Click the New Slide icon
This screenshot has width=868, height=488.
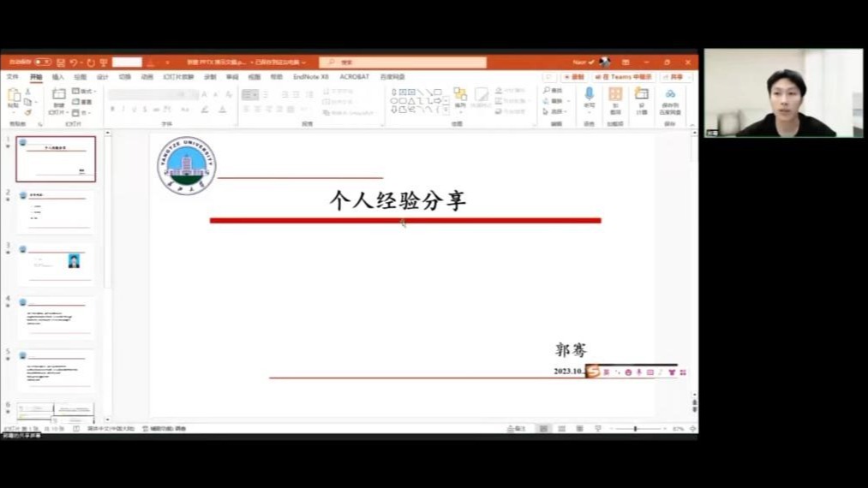pyautogui.click(x=57, y=97)
